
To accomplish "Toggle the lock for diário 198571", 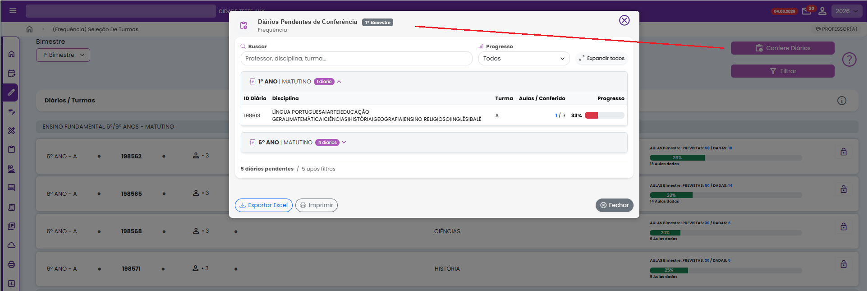I will pos(843,264).
